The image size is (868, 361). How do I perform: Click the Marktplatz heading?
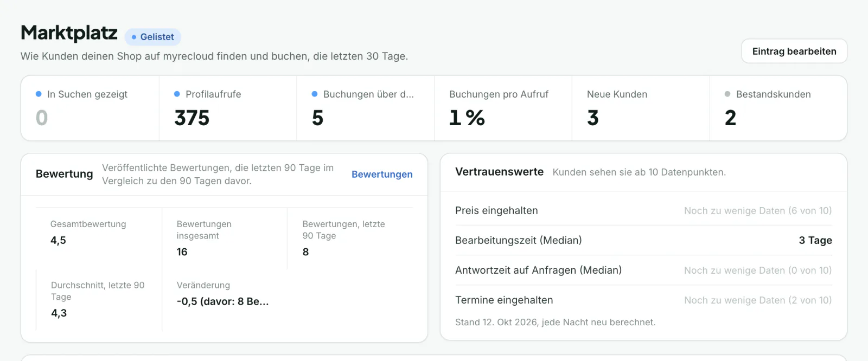point(69,33)
